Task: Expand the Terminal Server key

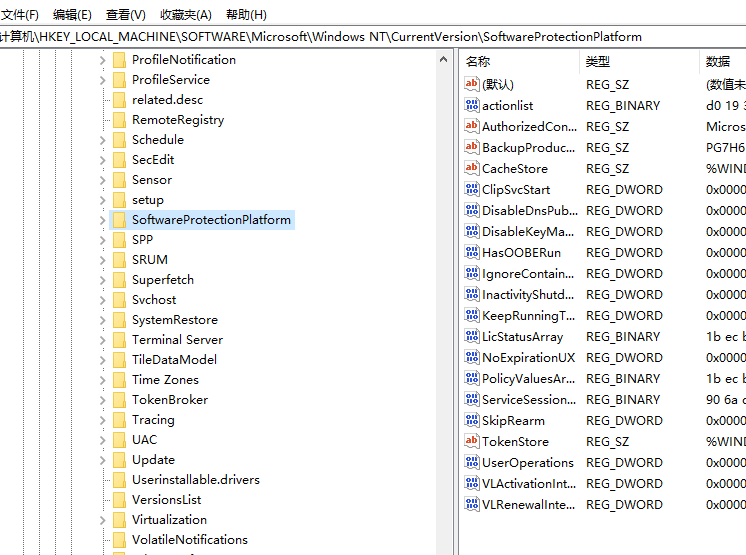Action: (x=102, y=341)
